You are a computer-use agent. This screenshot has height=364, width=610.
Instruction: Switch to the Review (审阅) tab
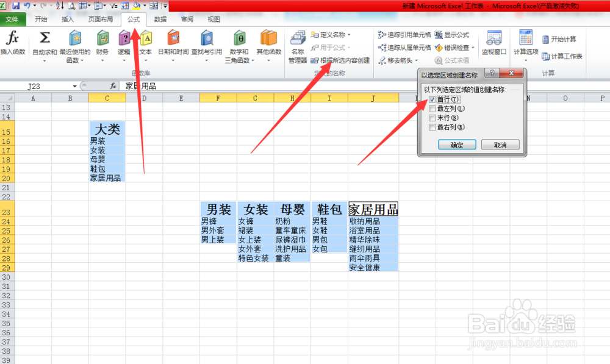pos(187,19)
